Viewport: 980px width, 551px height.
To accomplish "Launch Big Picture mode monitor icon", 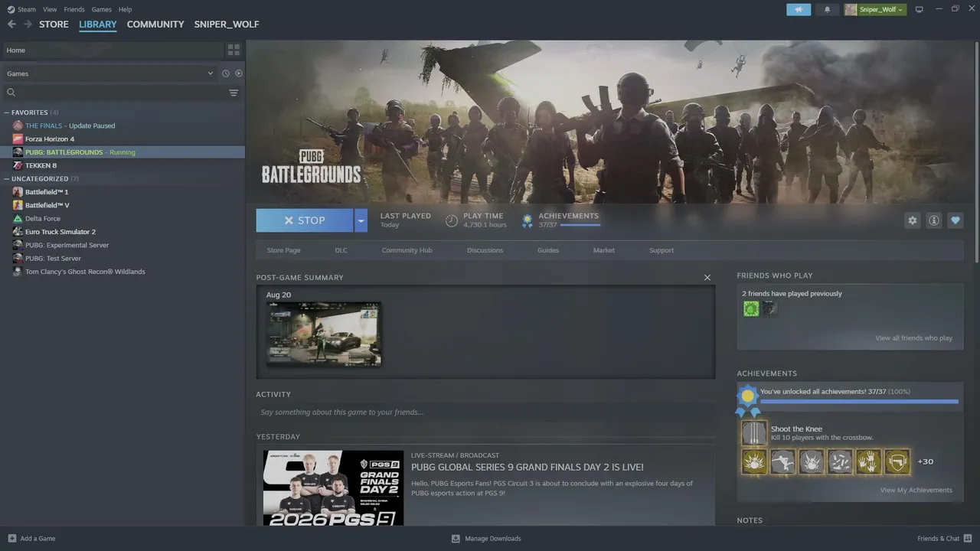I will tap(920, 9).
